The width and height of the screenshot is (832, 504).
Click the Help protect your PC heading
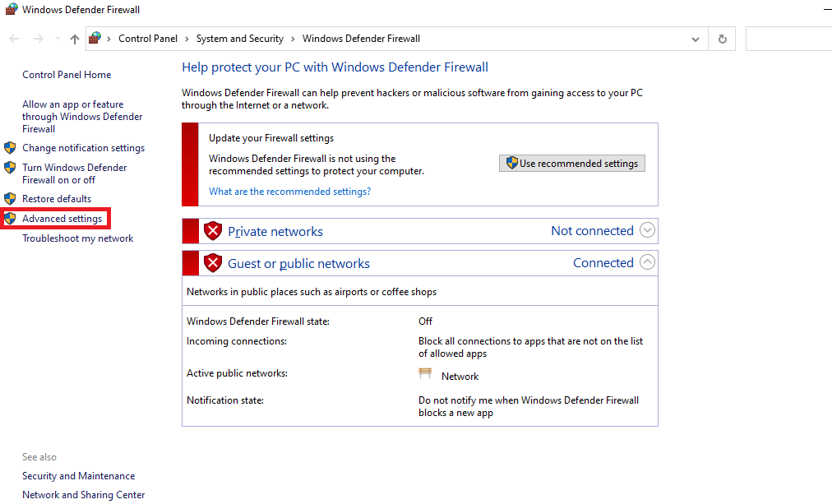[335, 67]
